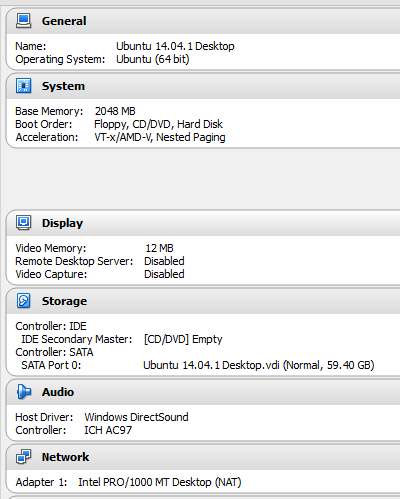Click the Adapter 1 label
Image resolution: width=400 pixels, height=499 pixels.
tap(41, 482)
